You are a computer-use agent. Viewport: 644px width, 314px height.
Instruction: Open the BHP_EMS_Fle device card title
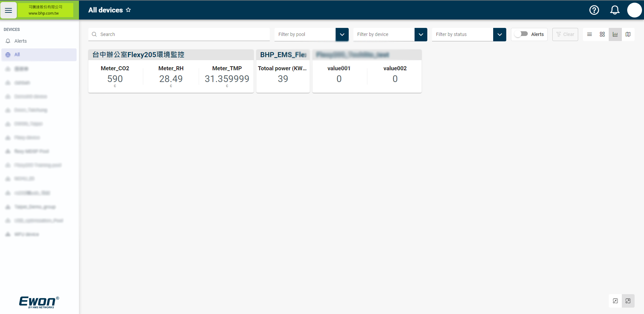[283, 54]
